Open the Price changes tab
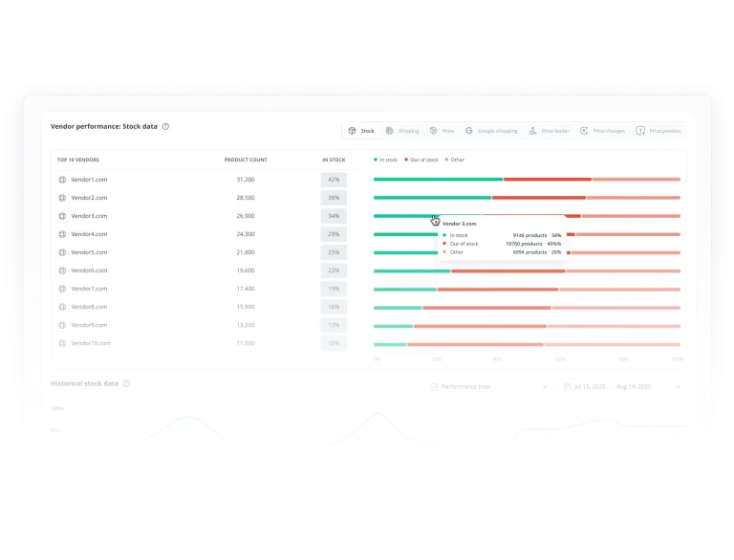 click(602, 131)
